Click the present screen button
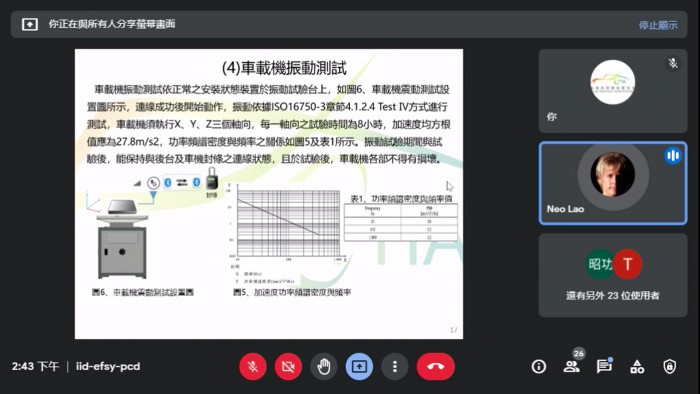This screenshot has height=394, width=700. (x=359, y=367)
